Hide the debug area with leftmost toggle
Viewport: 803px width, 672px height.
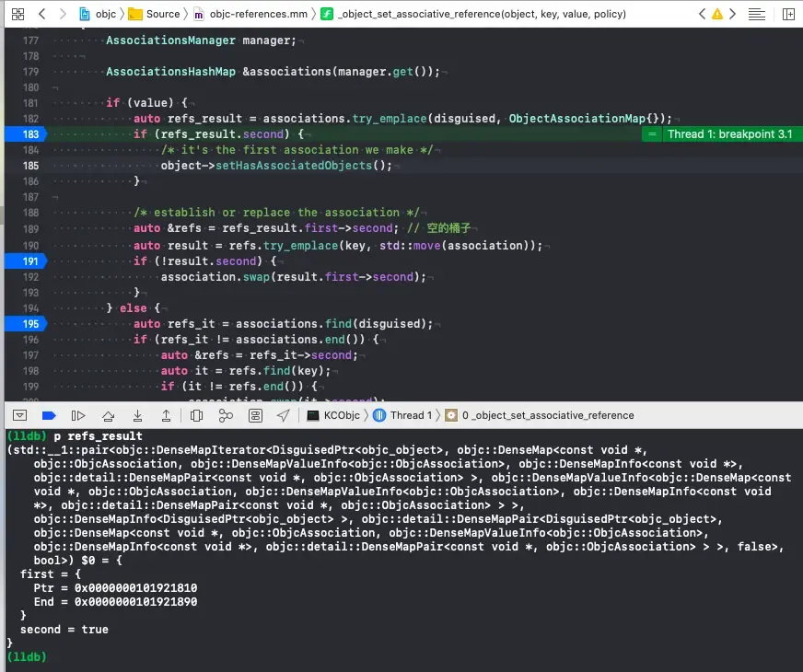click(19, 415)
